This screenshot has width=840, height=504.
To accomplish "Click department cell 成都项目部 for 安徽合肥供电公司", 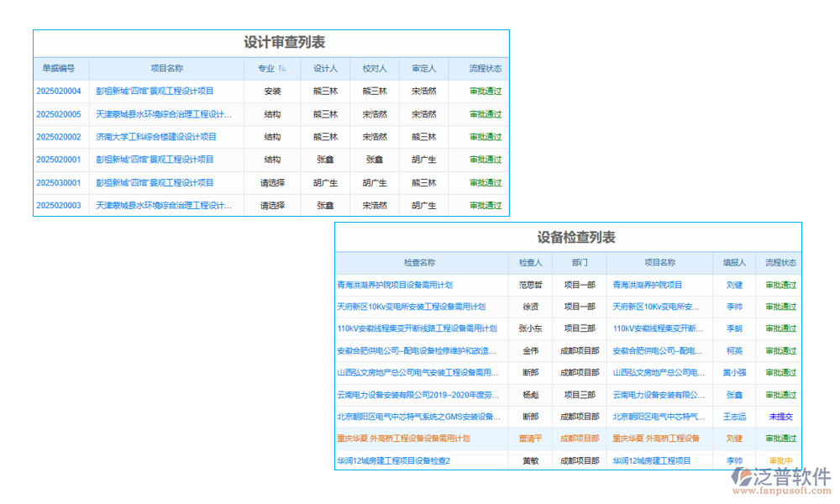I will point(580,350).
